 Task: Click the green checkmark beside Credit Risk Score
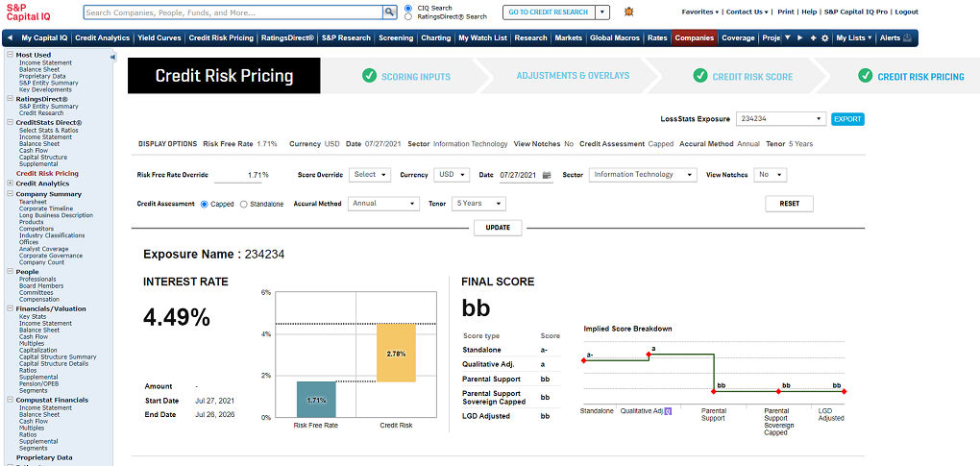coord(700,76)
